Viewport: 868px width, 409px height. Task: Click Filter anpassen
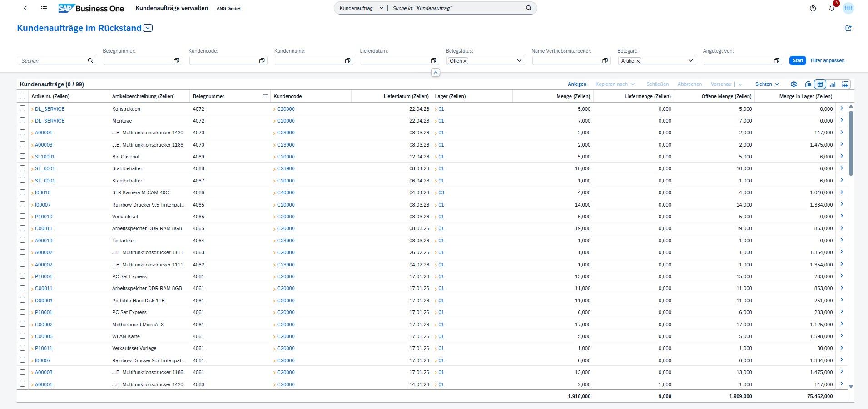point(828,61)
